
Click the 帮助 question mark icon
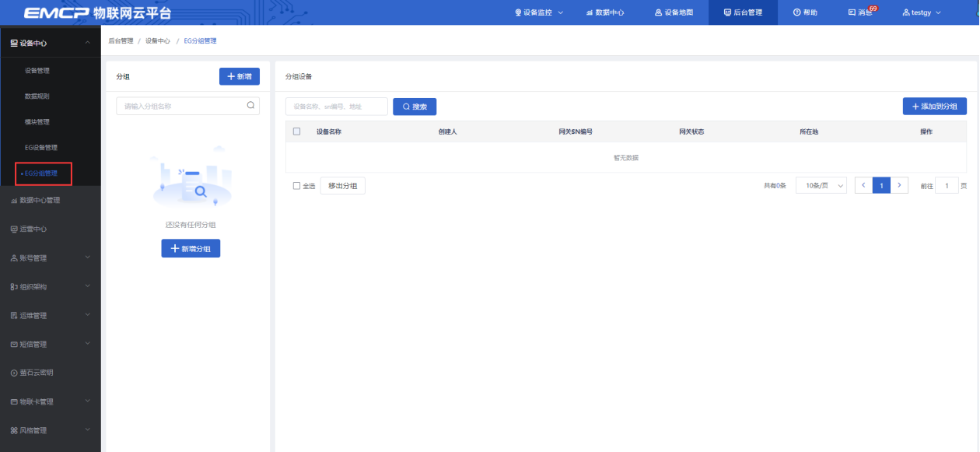point(796,12)
